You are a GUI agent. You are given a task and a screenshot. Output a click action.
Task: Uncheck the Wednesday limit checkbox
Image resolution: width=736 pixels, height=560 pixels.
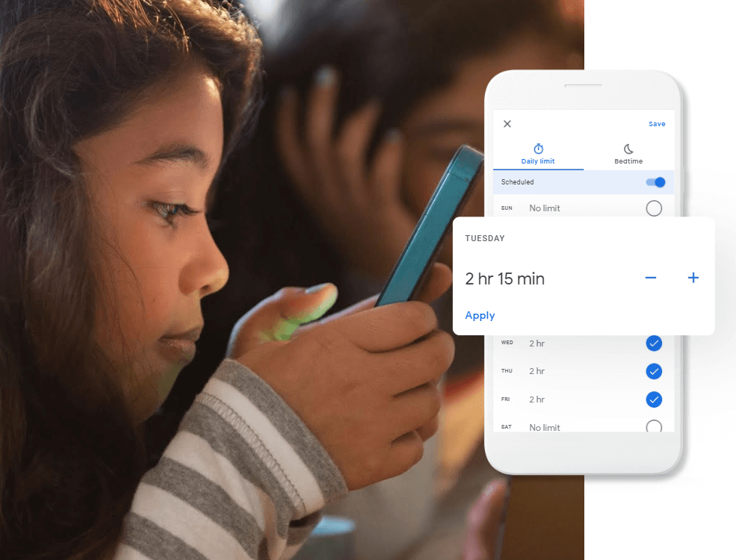tap(654, 343)
